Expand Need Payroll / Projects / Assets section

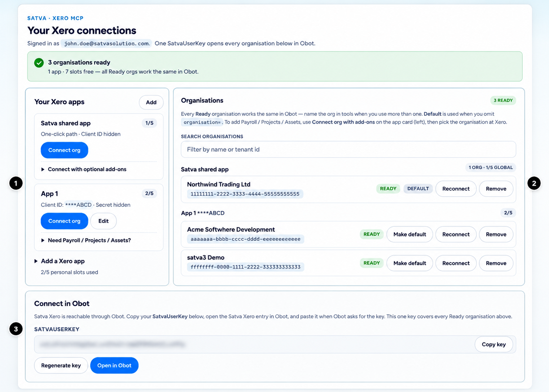tap(86, 240)
